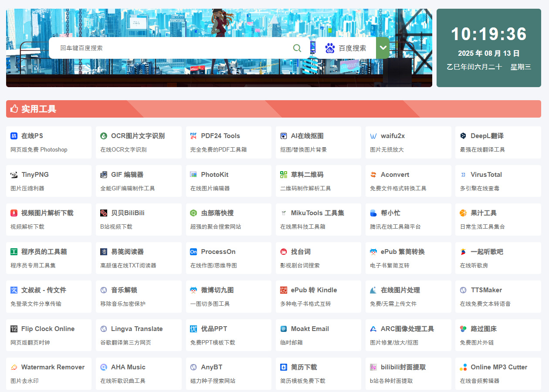Viewport: 549px width, 392px height.
Task: Click the text 影视剧台词搜索
Action: [300, 265]
